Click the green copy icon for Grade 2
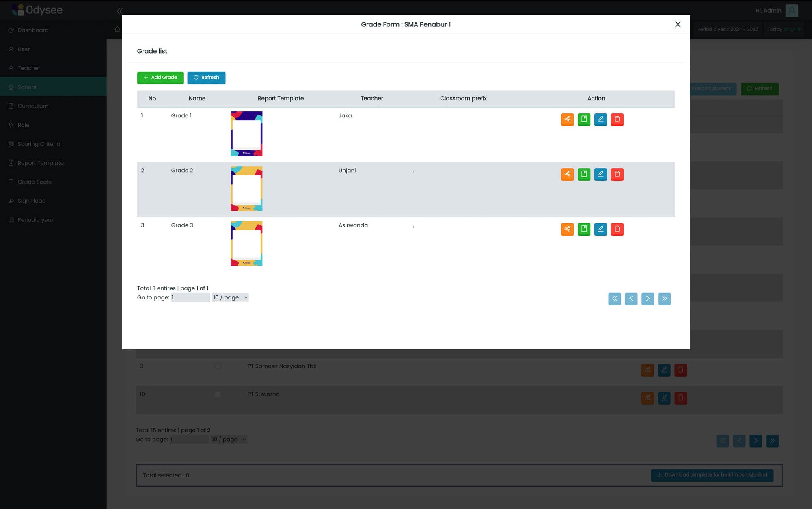 [584, 174]
